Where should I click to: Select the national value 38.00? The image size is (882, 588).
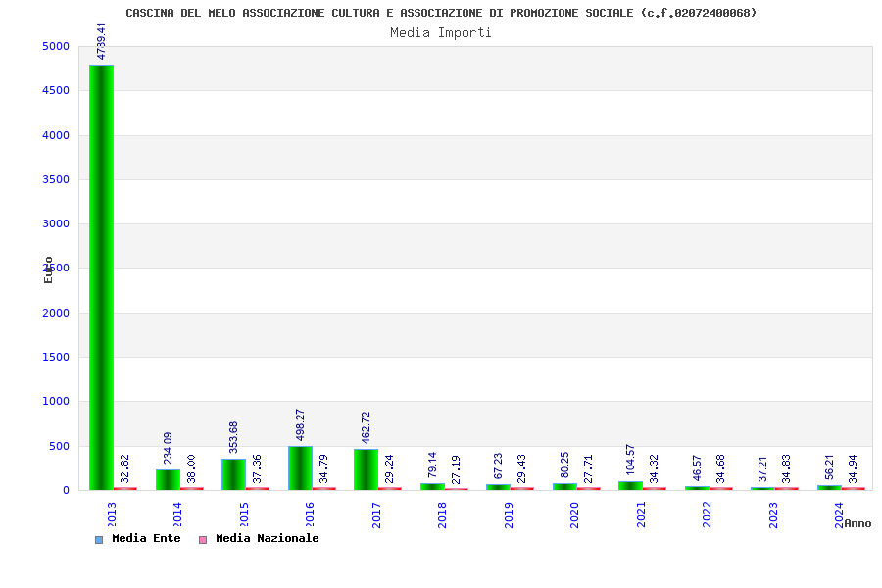[191, 469]
